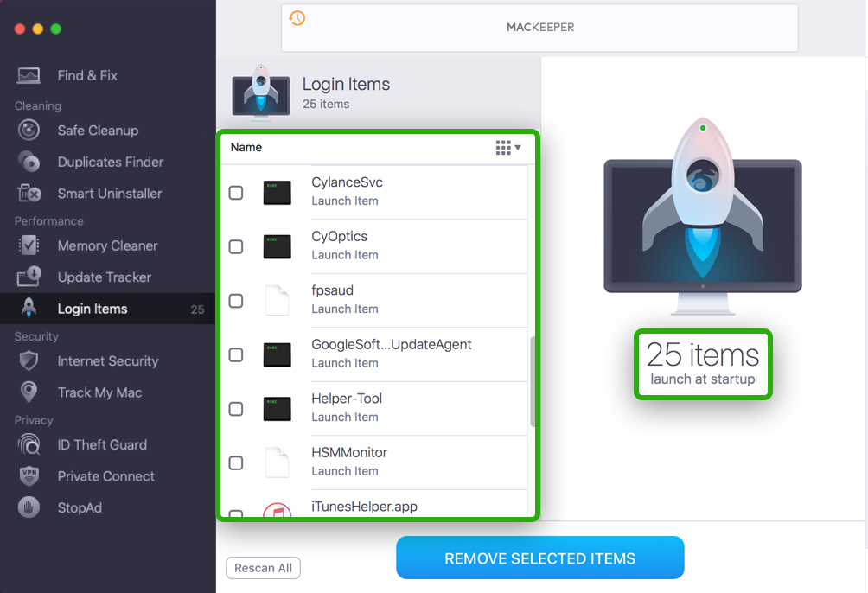Select the HSMMonitor item name
Image resolution: width=868 pixels, height=593 pixels.
[349, 452]
